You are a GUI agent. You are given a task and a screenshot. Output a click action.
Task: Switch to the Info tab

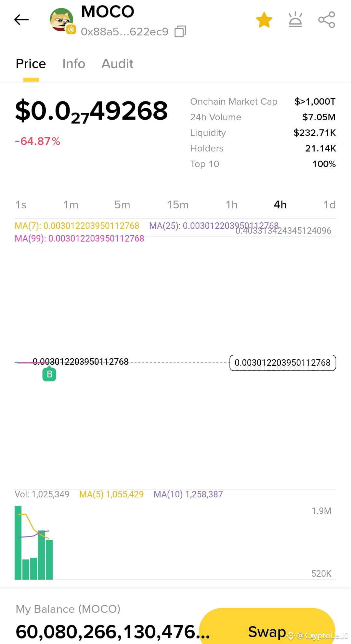click(x=73, y=64)
